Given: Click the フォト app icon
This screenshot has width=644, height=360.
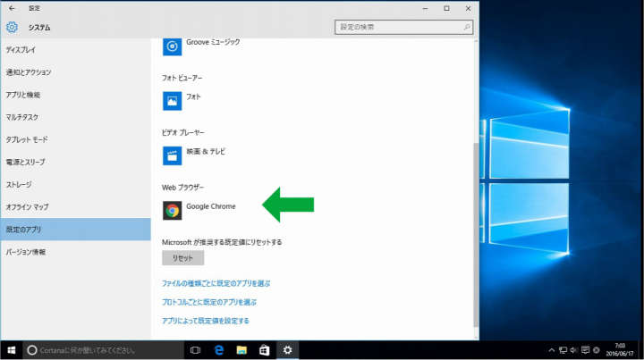Looking at the screenshot, I should 172,101.
